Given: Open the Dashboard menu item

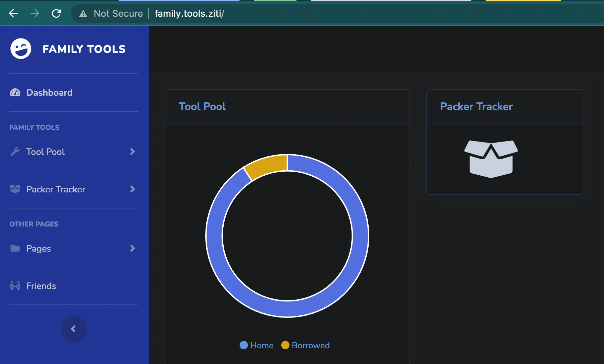Looking at the screenshot, I should pos(49,93).
